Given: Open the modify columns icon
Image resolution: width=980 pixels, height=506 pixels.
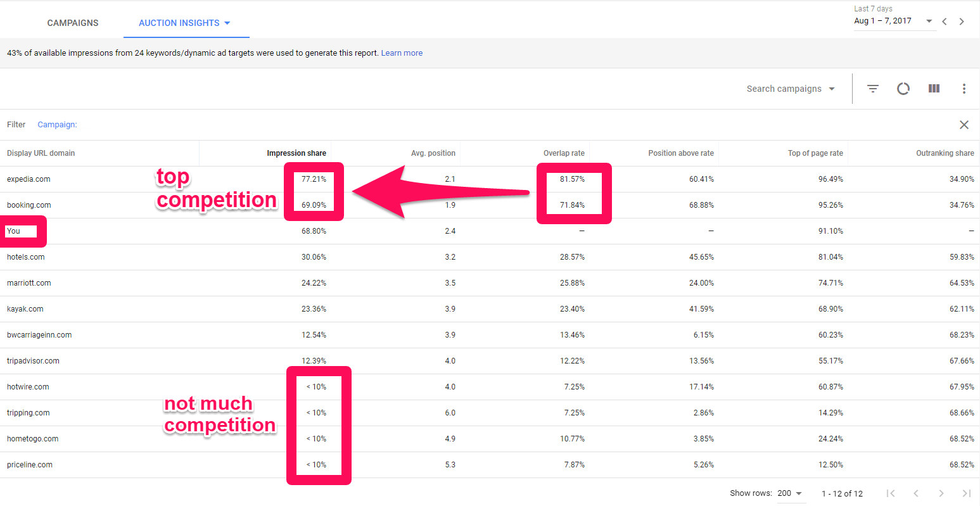Looking at the screenshot, I should point(934,89).
